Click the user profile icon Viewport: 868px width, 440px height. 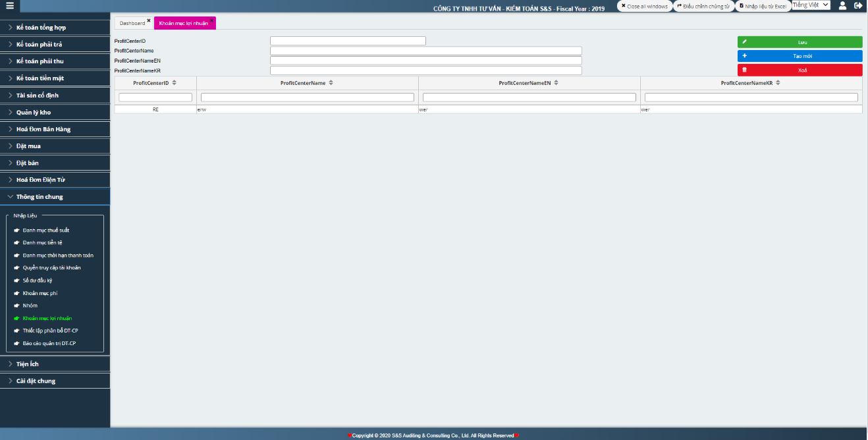(842, 6)
